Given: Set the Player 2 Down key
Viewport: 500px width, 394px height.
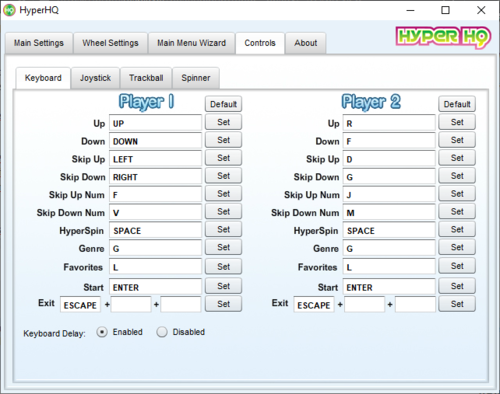Looking at the screenshot, I should pyautogui.click(x=457, y=140).
